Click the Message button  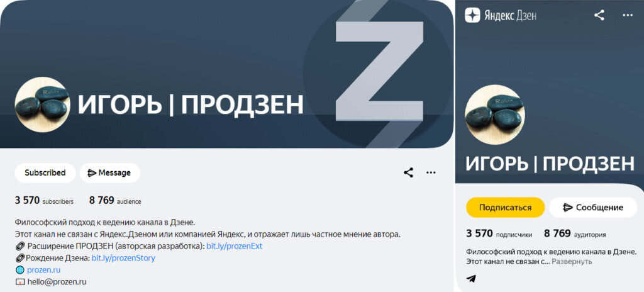pos(109,172)
